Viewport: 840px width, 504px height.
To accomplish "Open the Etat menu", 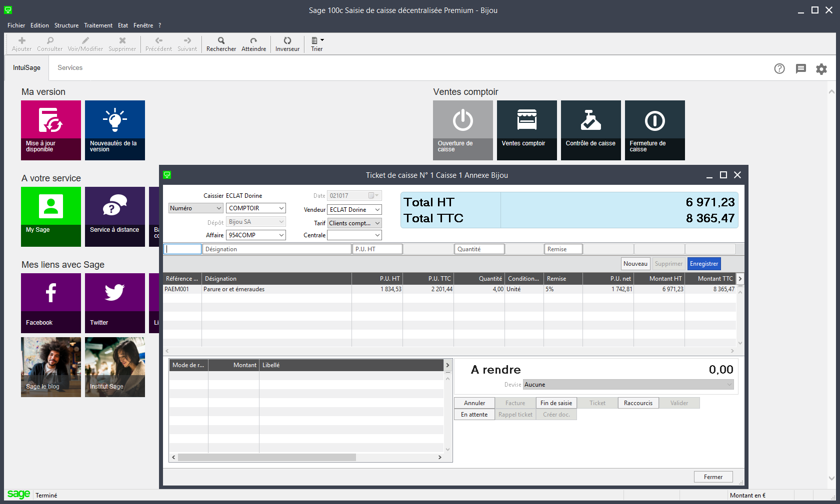I will point(123,25).
